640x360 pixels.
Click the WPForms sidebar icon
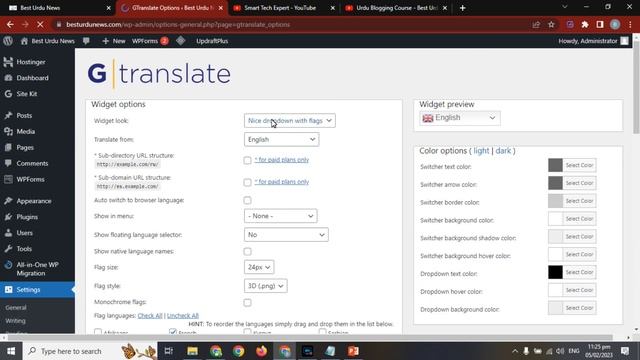point(8,179)
